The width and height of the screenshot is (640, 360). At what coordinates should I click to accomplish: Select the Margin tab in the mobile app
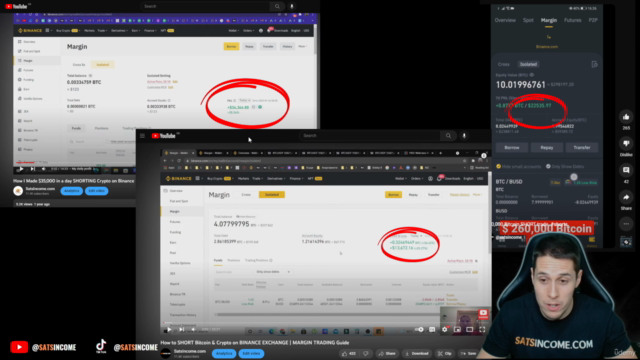(549, 20)
